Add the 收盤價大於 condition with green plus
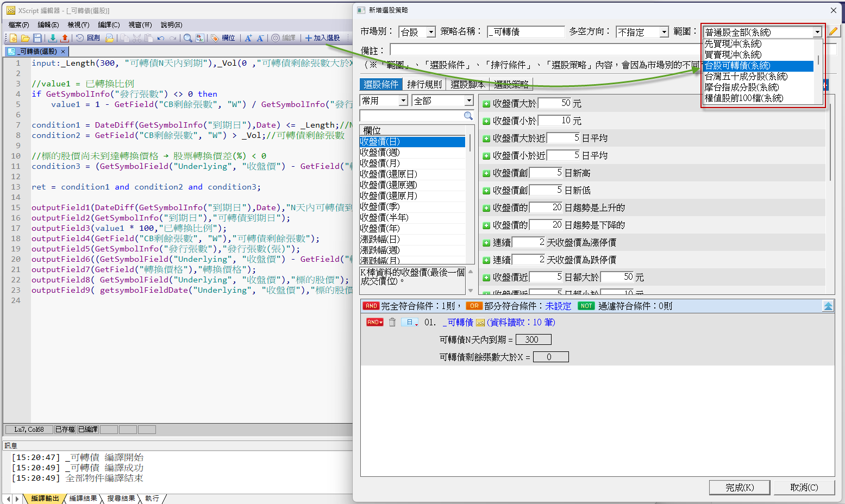The image size is (845, 504). coord(486,104)
